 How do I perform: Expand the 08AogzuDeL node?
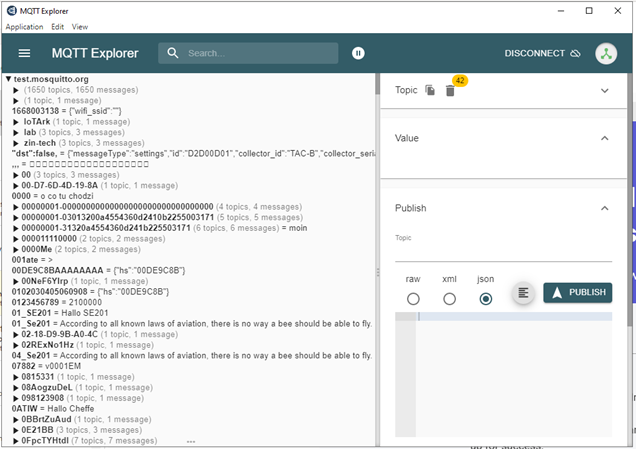[x=16, y=388]
